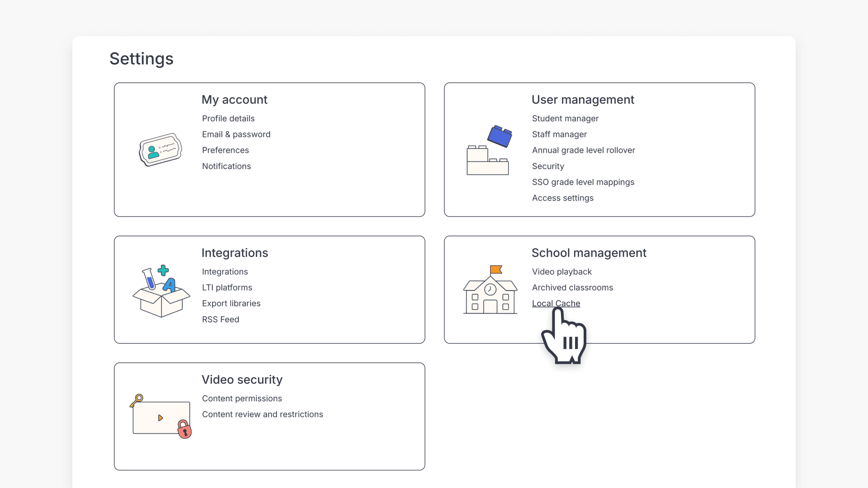Click the User management building blocks icon
Screen dimensions: 868x488
click(x=488, y=151)
